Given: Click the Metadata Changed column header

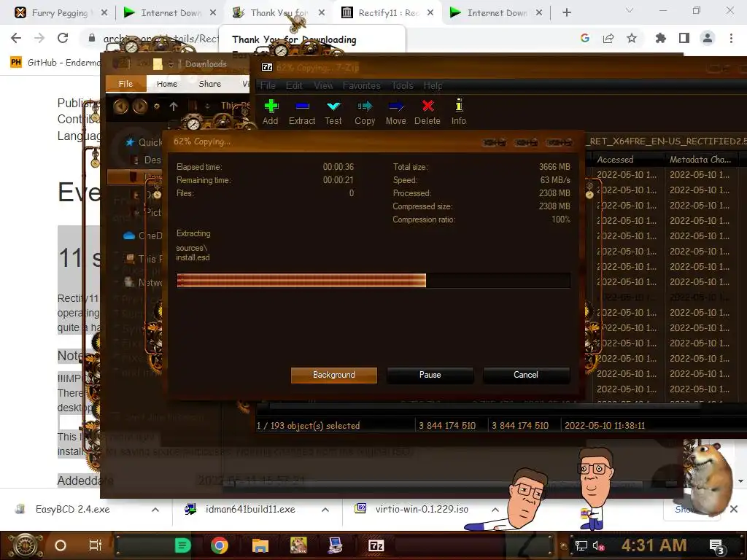Looking at the screenshot, I should (700, 160).
